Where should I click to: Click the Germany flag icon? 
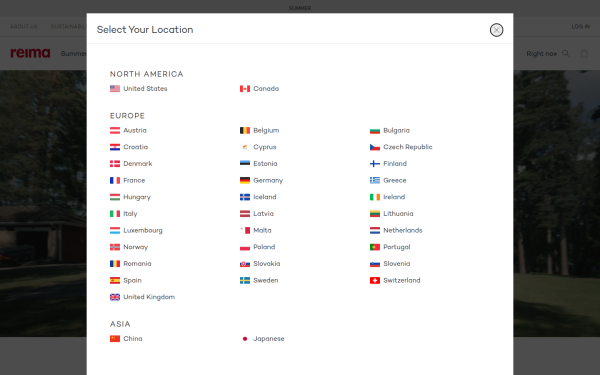(245, 181)
